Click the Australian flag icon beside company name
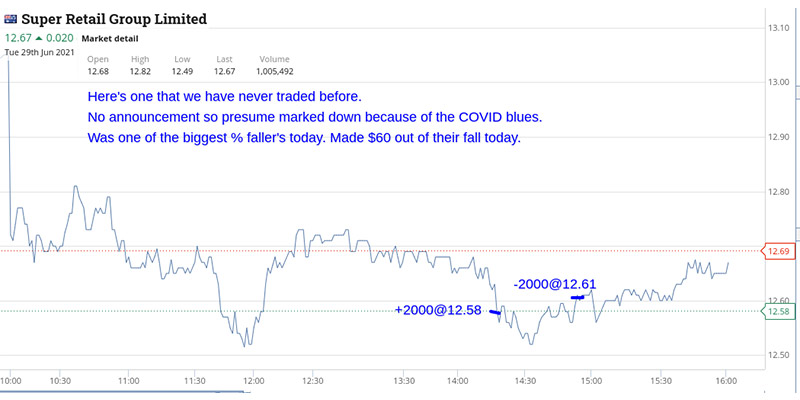The image size is (800, 400). coord(10,20)
